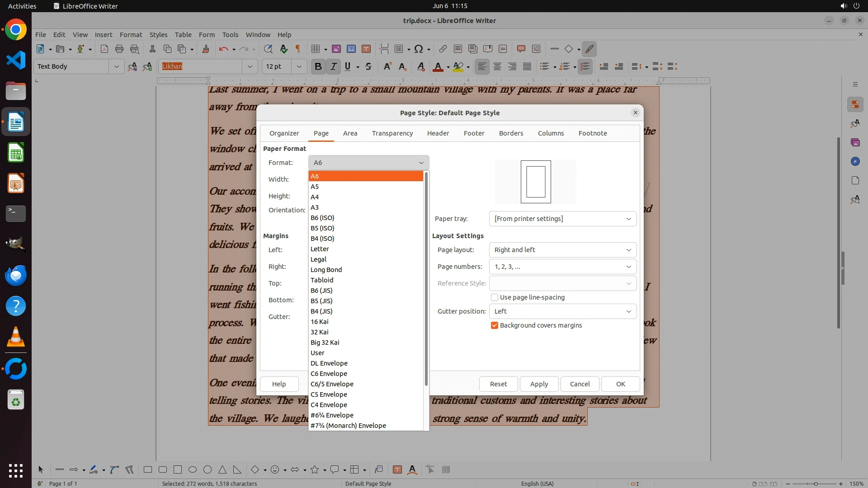This screenshot has height=488, width=868.
Task: Enable Use page line-spacing checkbox
Action: click(x=495, y=297)
